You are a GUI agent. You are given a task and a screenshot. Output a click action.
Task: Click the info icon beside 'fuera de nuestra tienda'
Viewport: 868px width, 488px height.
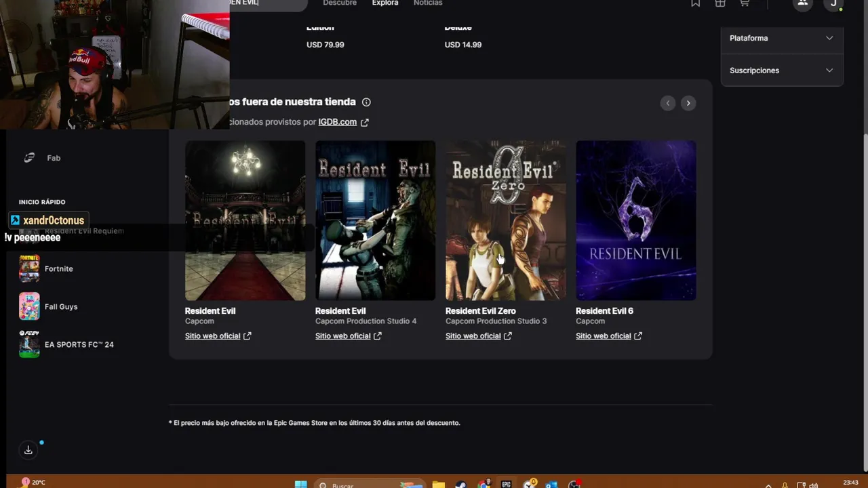pyautogui.click(x=366, y=102)
